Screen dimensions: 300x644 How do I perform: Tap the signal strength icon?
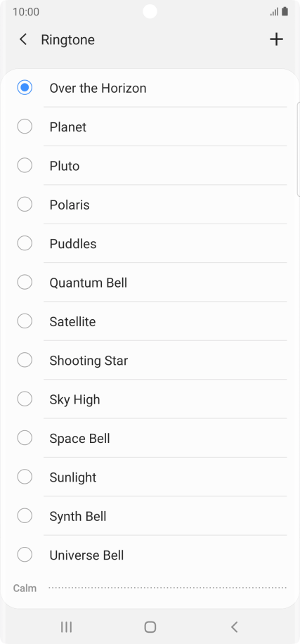pos(275,12)
